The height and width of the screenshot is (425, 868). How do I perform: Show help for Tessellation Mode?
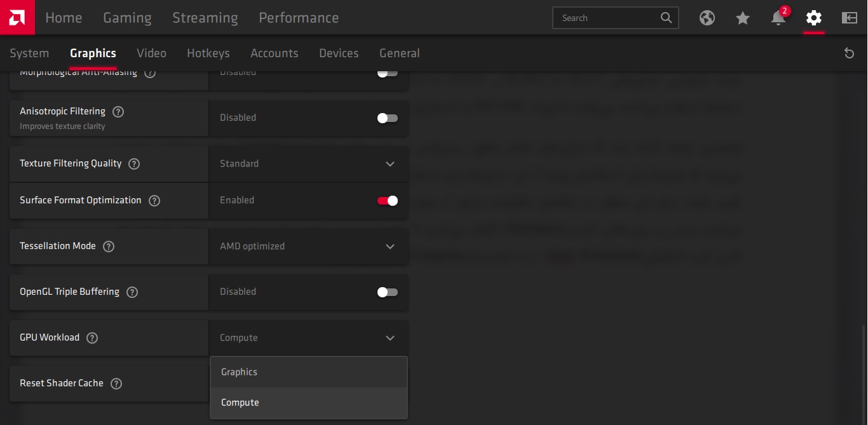coord(109,246)
